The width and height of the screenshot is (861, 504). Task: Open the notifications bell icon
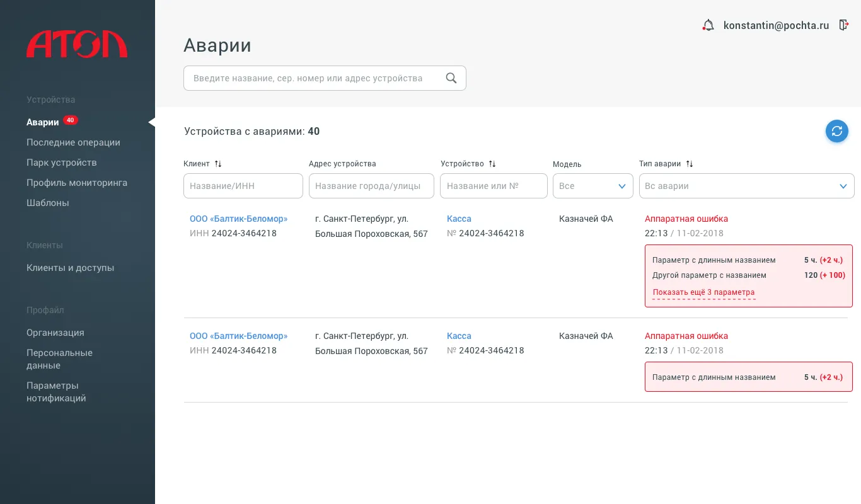(x=708, y=26)
